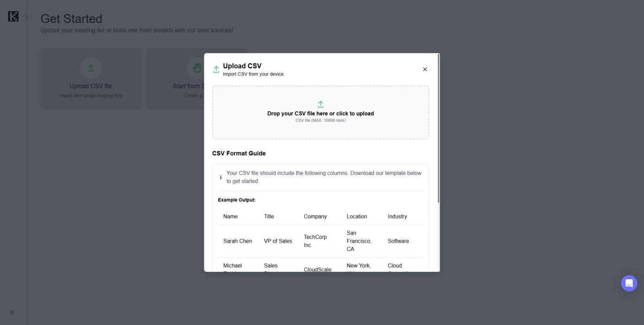Click the app logo in top-left corner
Viewport: 644px width, 325px height.
click(13, 17)
